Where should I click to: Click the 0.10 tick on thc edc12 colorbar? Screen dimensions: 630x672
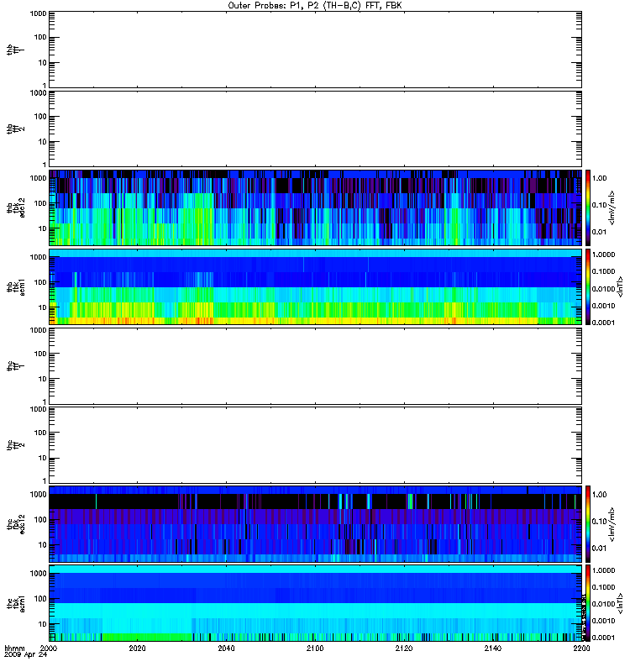[x=599, y=521]
